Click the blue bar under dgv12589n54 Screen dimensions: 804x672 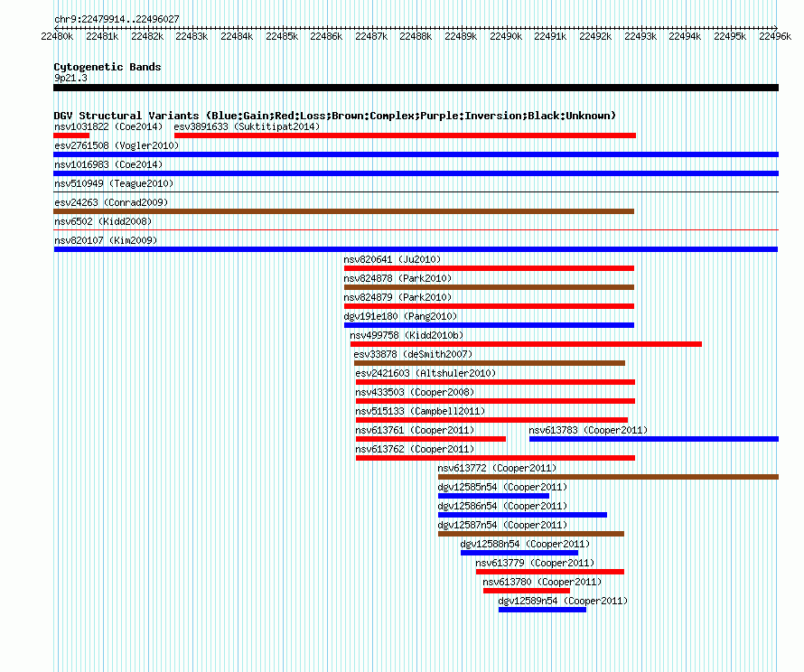(543, 610)
